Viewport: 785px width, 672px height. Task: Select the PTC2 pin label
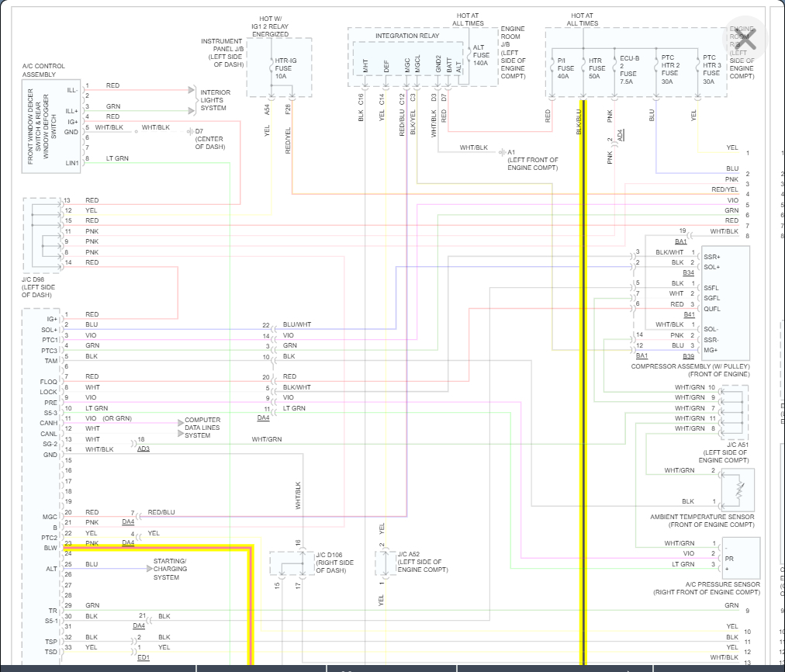(x=50, y=538)
